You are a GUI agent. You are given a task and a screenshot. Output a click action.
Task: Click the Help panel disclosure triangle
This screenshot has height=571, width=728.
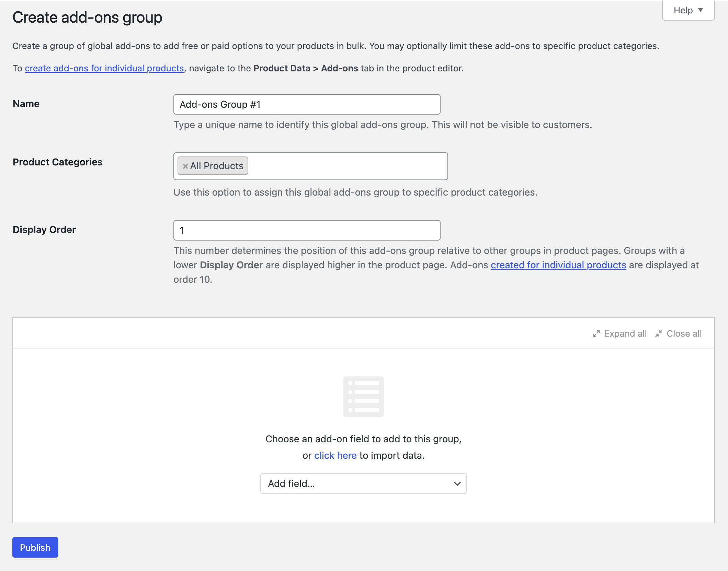701,10
